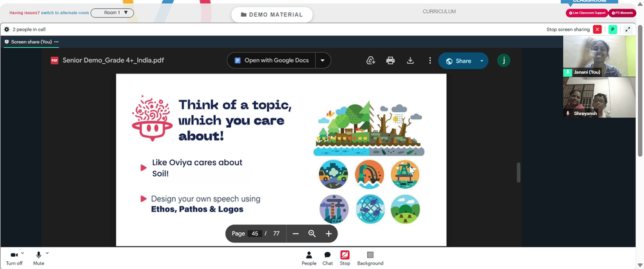Image resolution: width=644 pixels, height=269 pixels.
Task: Click the switch to alternate room link
Action: pos(65,13)
